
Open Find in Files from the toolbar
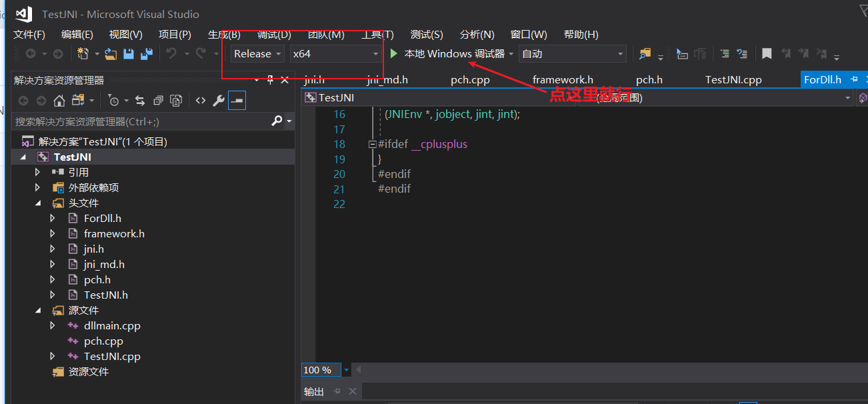(x=645, y=54)
